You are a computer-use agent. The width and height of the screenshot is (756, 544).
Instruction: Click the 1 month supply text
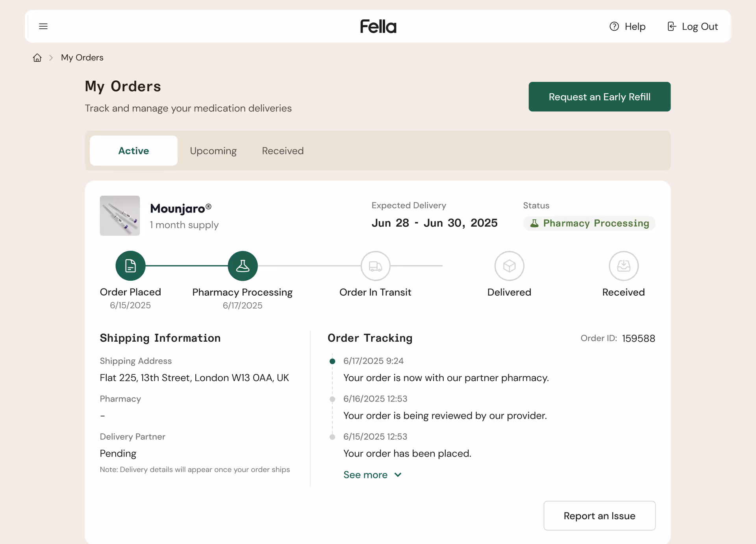click(184, 225)
